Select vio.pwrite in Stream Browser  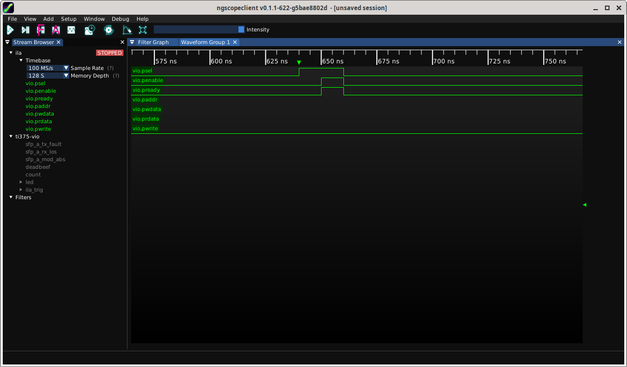38,129
